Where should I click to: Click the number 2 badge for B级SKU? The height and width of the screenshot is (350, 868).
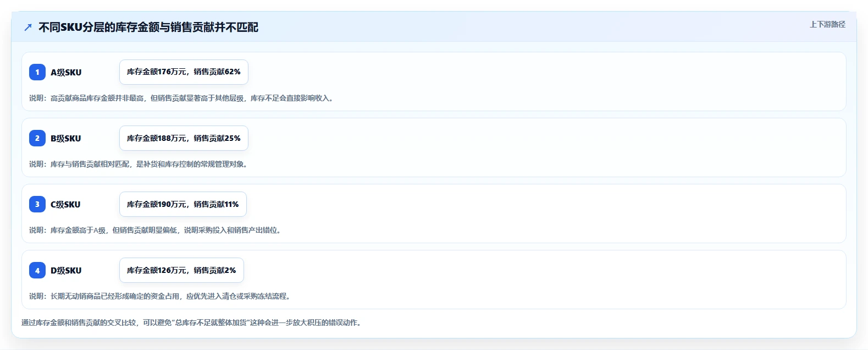tap(37, 138)
